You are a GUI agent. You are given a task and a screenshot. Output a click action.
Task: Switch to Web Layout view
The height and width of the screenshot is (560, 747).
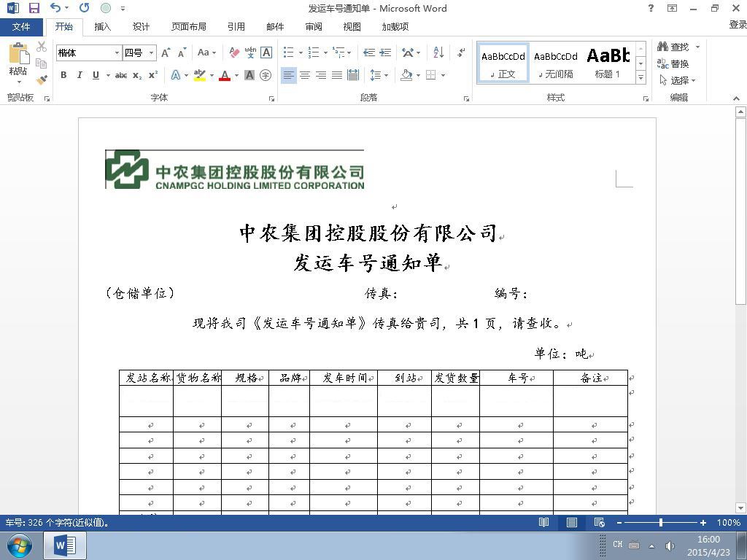click(600, 522)
